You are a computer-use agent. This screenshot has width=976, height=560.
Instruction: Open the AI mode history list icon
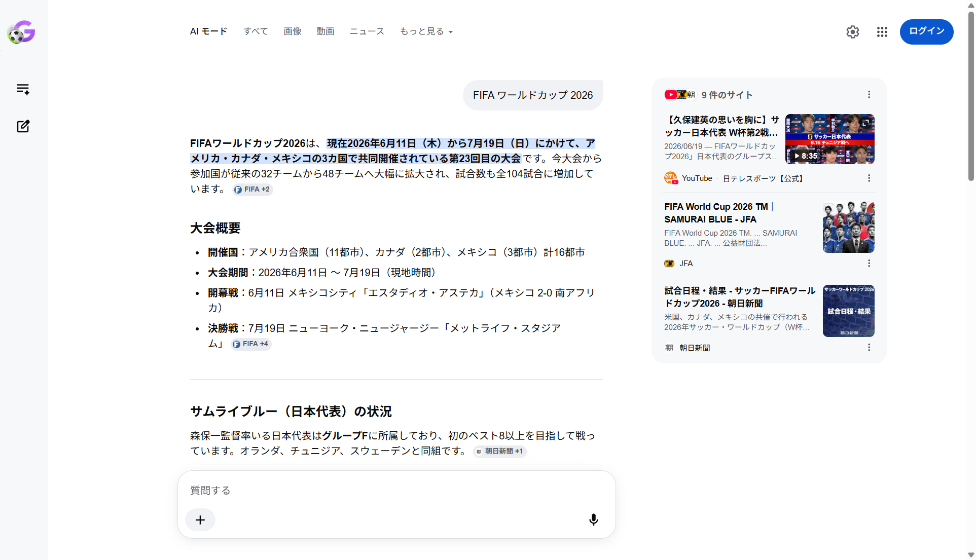(23, 90)
